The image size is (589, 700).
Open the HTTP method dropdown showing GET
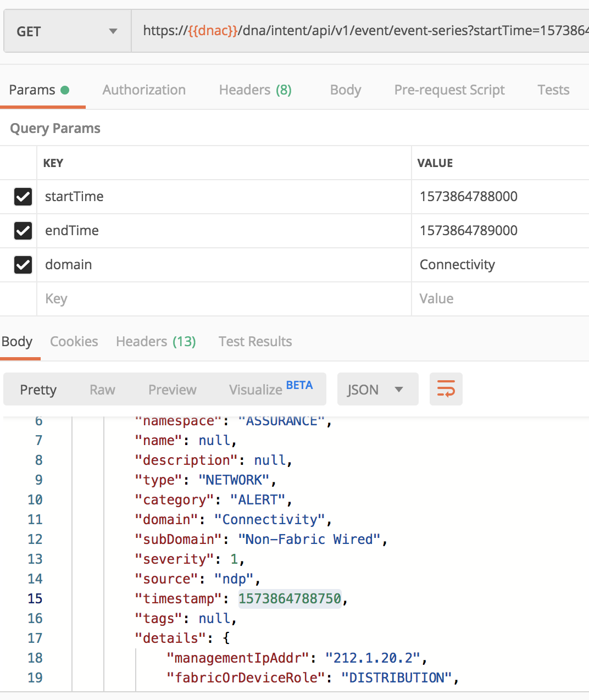tap(66, 31)
